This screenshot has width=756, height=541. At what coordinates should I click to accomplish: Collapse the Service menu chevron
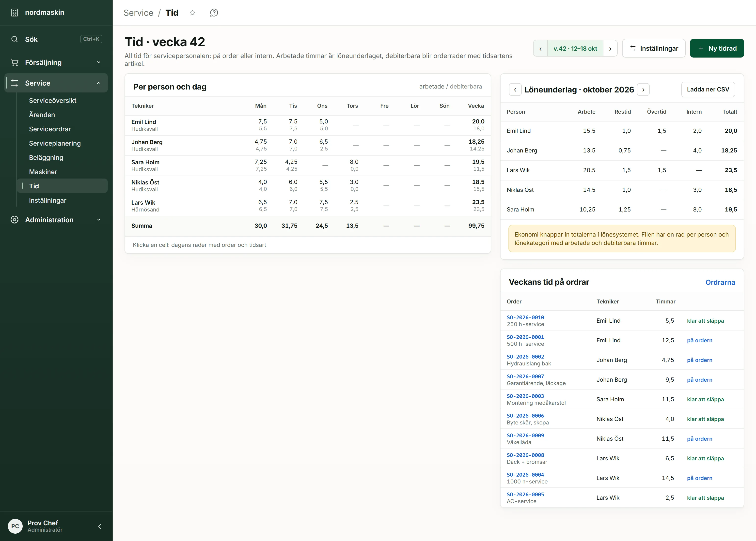pos(99,83)
